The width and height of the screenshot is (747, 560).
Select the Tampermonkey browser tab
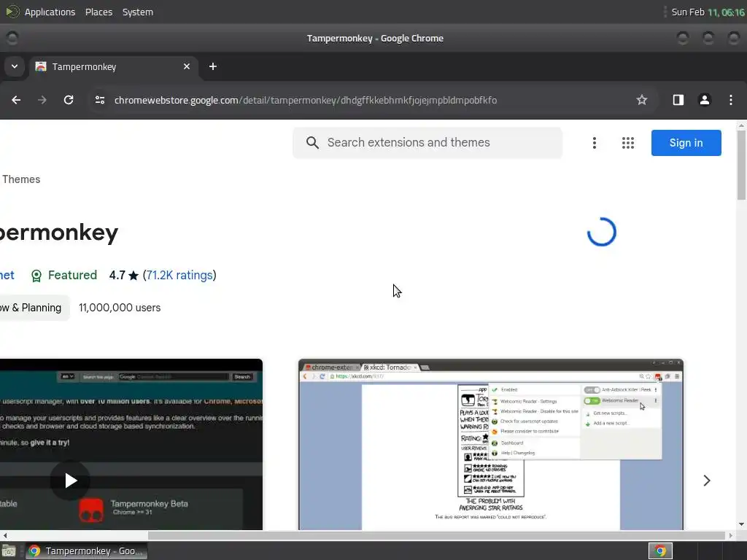(114, 66)
